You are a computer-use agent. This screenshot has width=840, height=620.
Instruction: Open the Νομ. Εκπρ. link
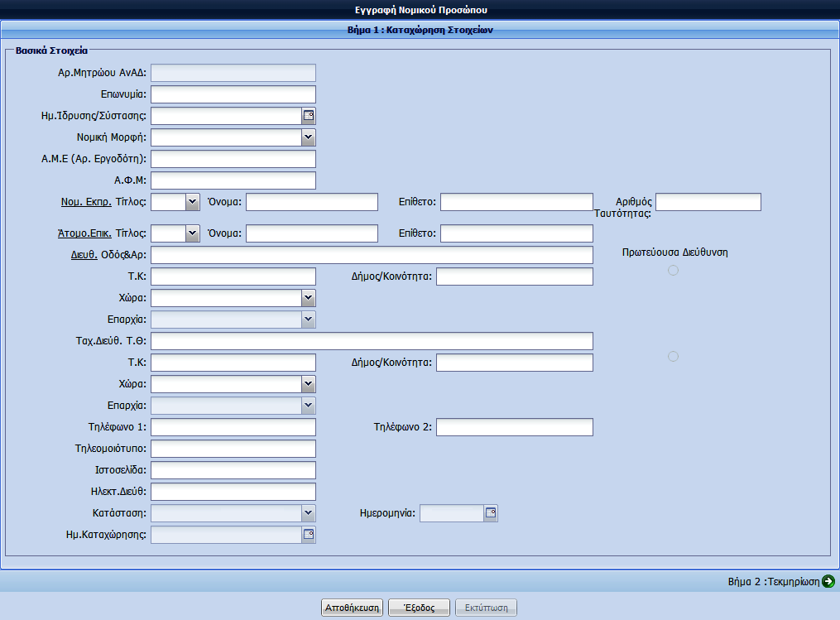coord(86,202)
